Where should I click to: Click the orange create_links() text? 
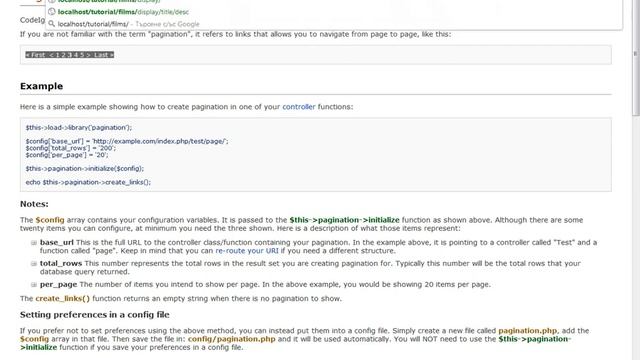pyautogui.click(x=62, y=299)
